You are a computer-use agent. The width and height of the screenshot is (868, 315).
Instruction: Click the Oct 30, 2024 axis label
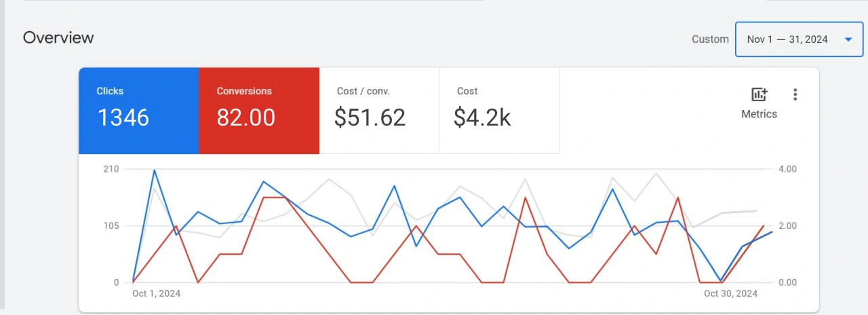tap(730, 293)
